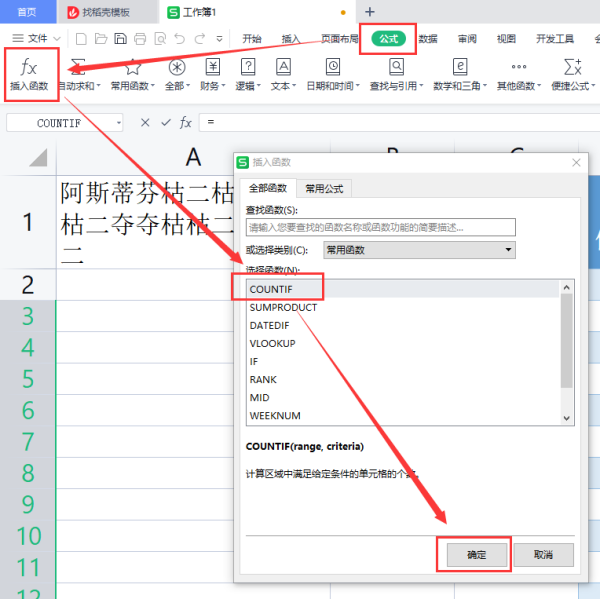Switch to the 数据 ribbon tab
Viewport: 600px width, 599px height.
pos(428,39)
